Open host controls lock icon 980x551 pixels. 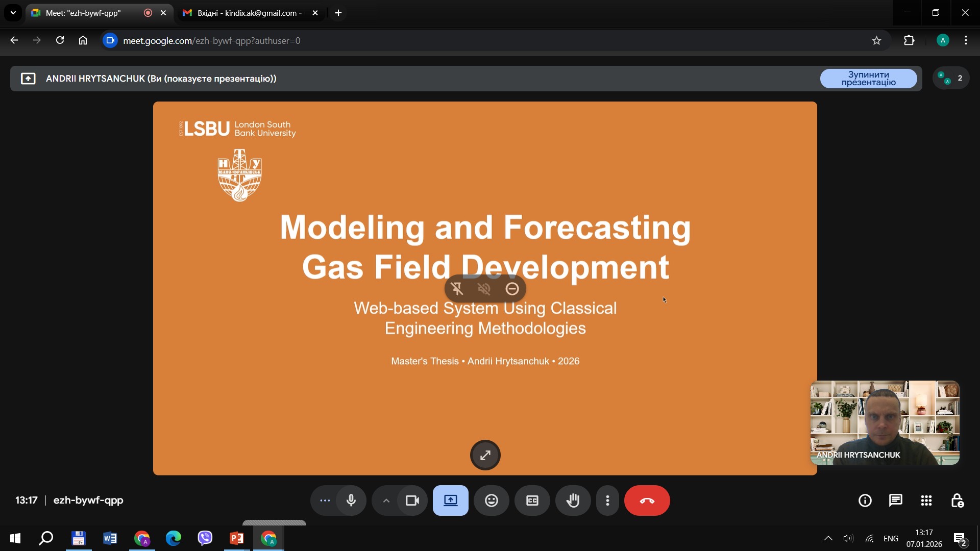click(x=957, y=500)
